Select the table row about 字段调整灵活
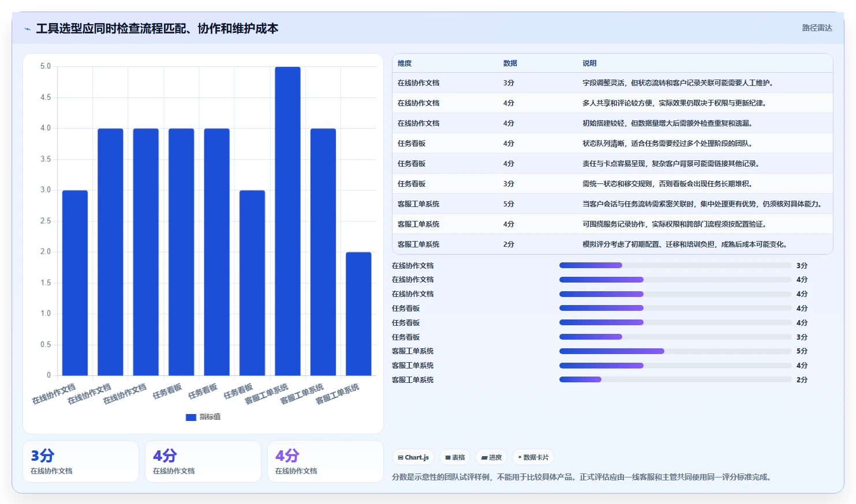The width and height of the screenshot is (856, 504). (x=612, y=83)
